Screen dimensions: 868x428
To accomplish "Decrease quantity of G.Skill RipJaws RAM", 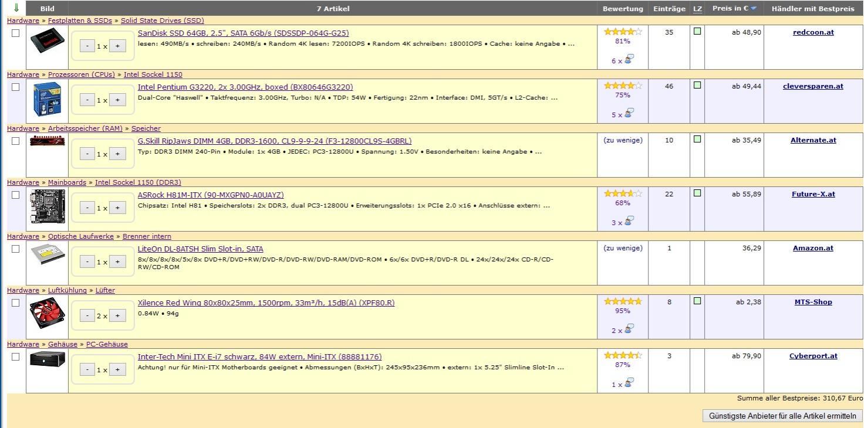I will click(x=87, y=154).
